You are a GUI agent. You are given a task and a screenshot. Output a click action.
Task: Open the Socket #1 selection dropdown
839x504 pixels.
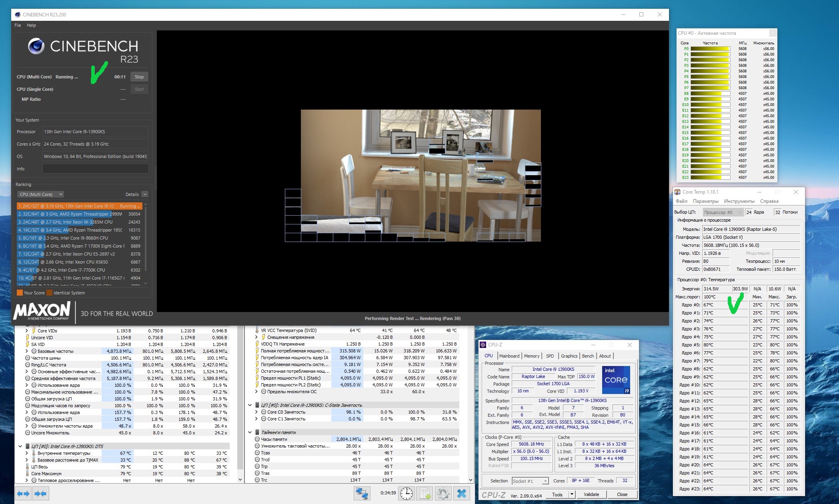[530, 481]
